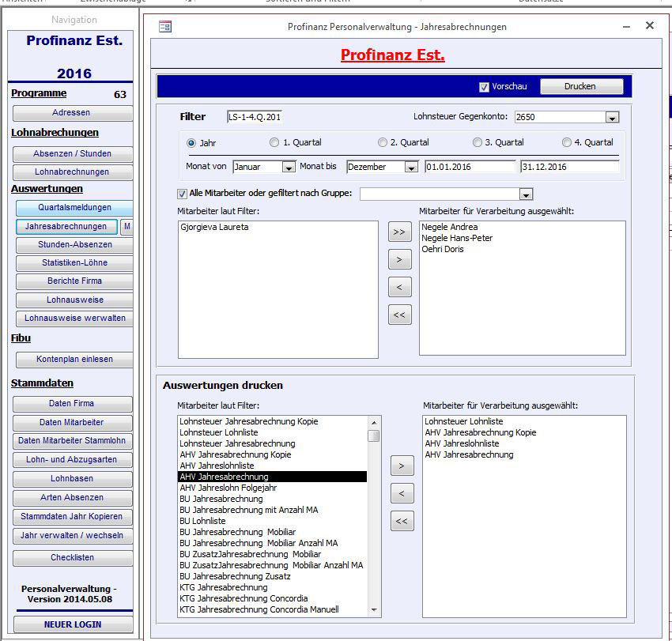Open Daten Mitarbeiter

coord(73,423)
